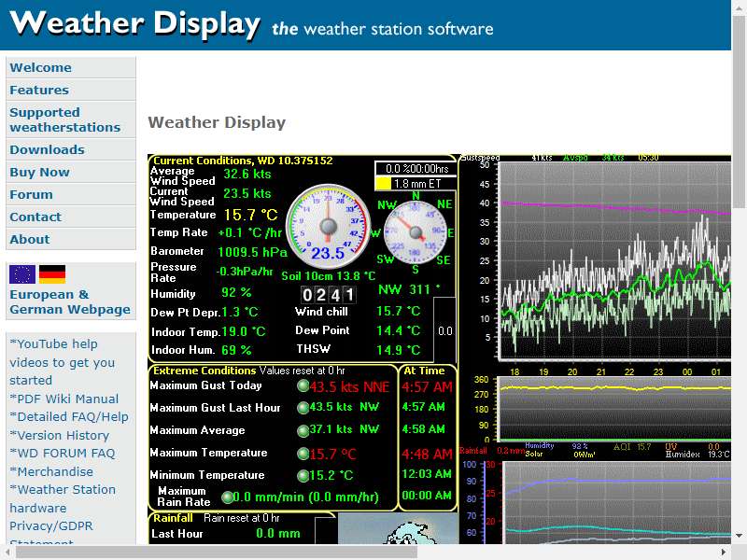Open the Version History link
Image resolution: width=747 pixels, height=560 pixels.
[60, 435]
